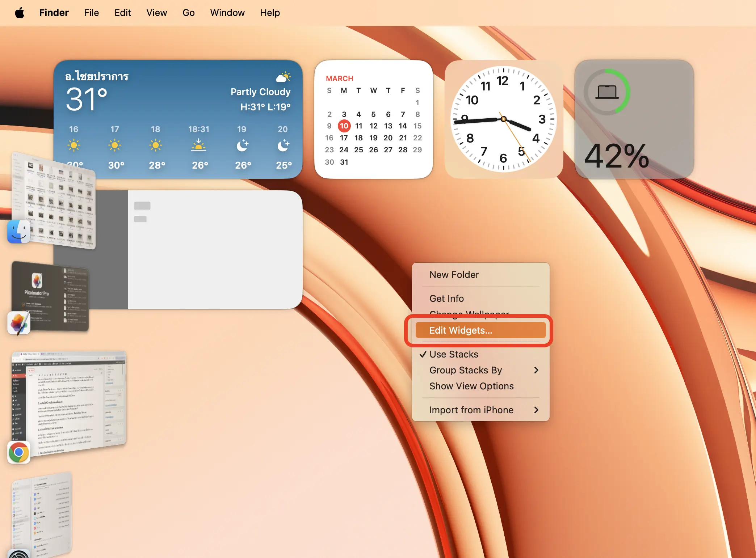756x558 pixels.
Task: Choose New Folder in context menu
Action: 454,275
